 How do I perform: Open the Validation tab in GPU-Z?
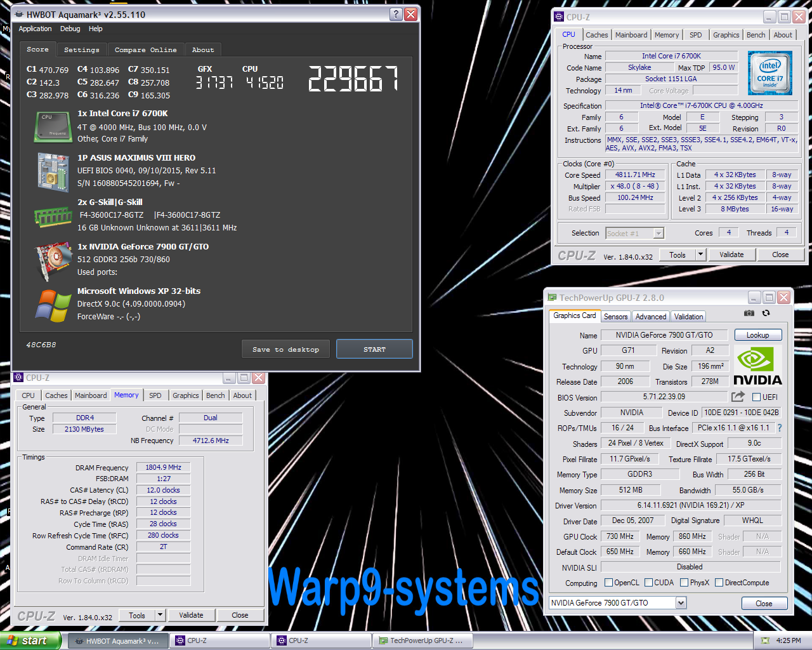688,316
